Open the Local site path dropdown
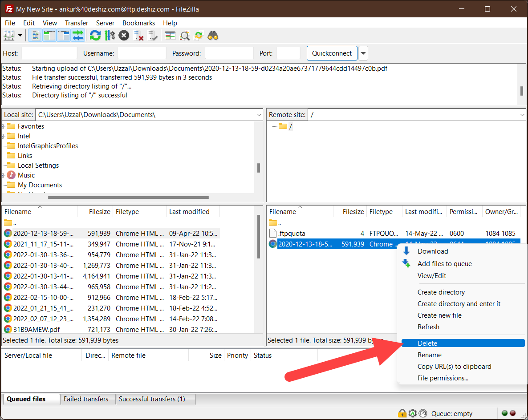Viewport: 528px width, 420px height. click(259, 115)
